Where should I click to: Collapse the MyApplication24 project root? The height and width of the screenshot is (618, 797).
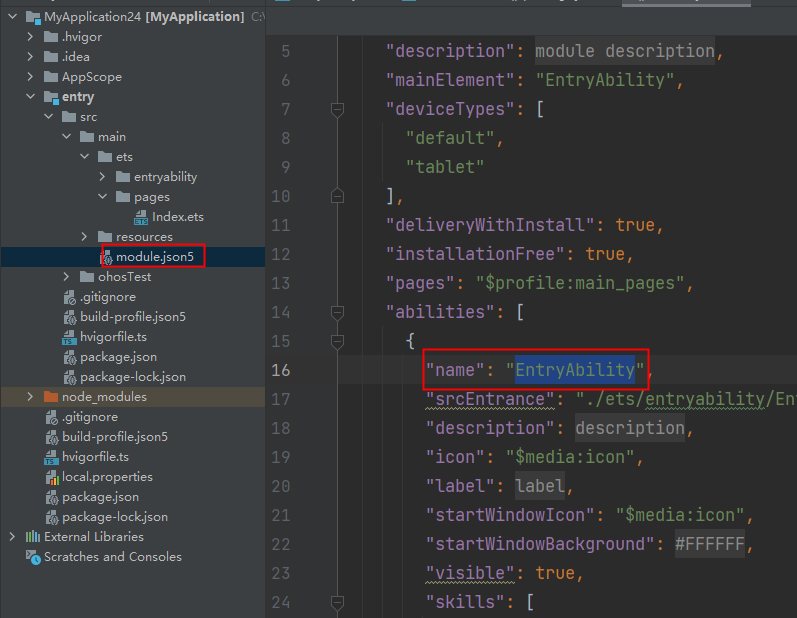[x=13, y=17]
